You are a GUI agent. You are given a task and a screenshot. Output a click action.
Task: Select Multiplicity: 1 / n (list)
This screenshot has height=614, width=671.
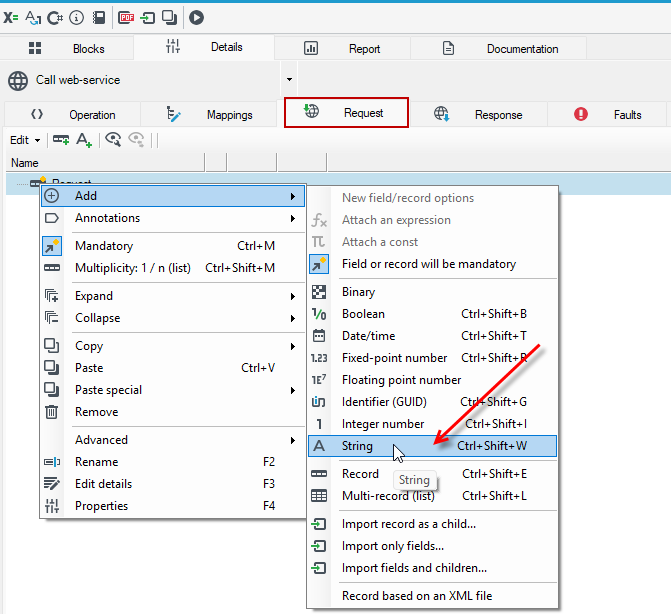(173, 268)
